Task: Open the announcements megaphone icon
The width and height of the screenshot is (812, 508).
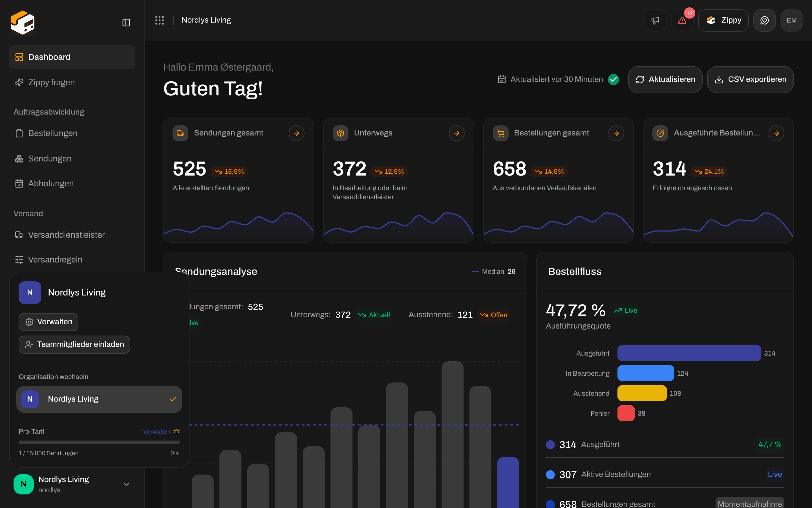Action: 655,20
